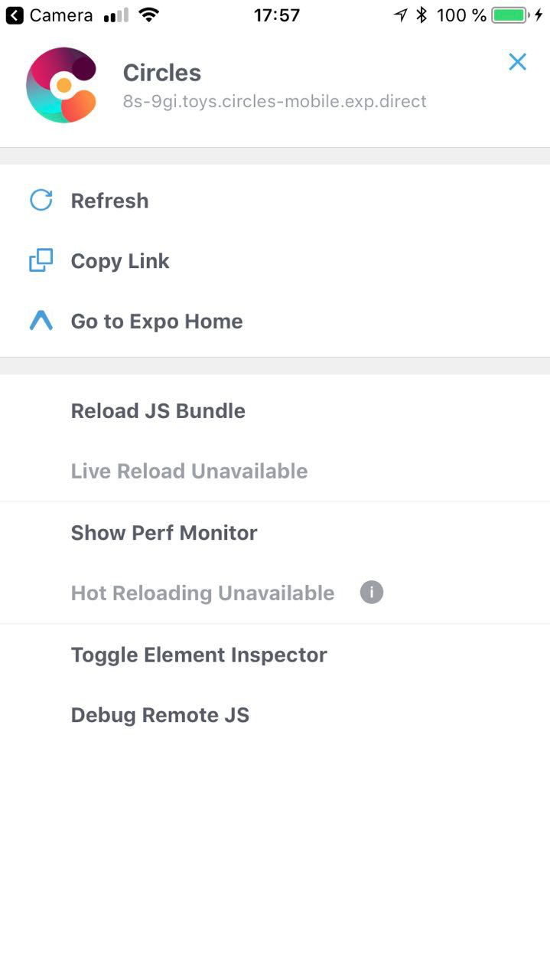
Task: Toggle Element Inspector
Action: (198, 654)
